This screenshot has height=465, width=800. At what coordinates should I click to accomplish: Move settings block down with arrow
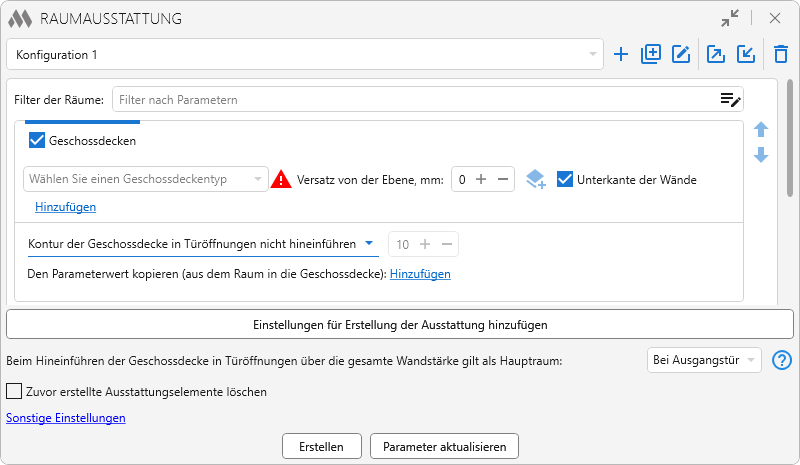coord(761,155)
